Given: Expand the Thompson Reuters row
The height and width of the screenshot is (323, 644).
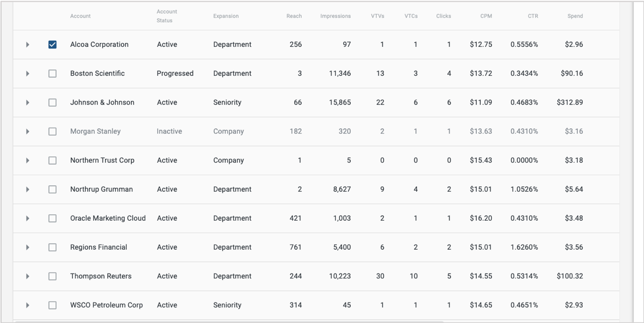Looking at the screenshot, I should pyautogui.click(x=27, y=276).
